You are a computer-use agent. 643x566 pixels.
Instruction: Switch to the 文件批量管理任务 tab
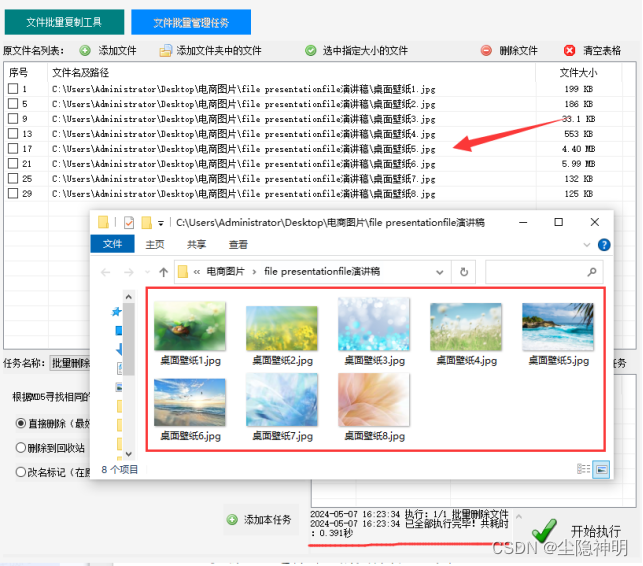tap(191, 22)
